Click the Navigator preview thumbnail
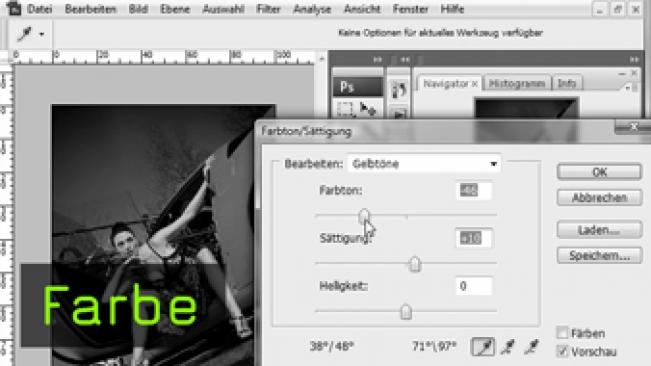Viewport: 651px width, 366px height. tap(526, 108)
